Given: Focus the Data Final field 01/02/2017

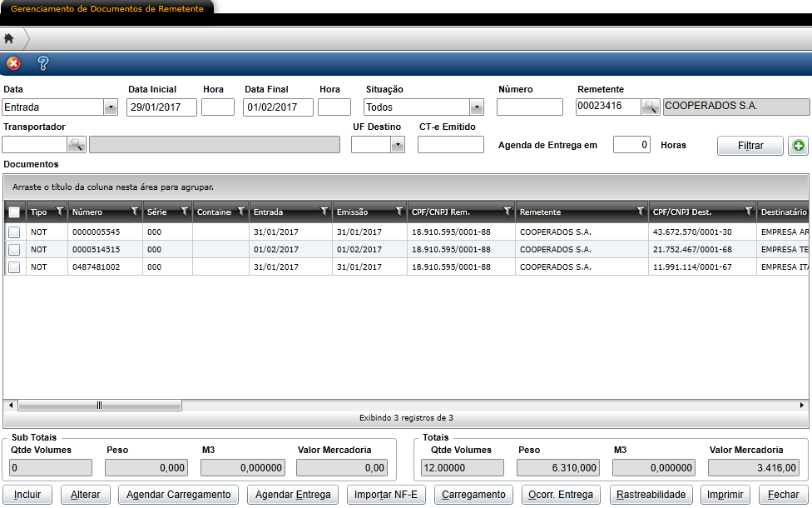Looking at the screenshot, I should pyautogui.click(x=278, y=107).
